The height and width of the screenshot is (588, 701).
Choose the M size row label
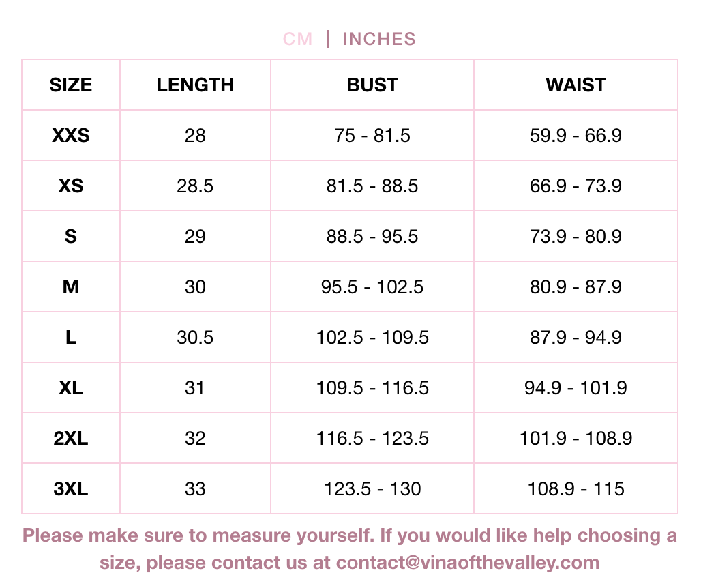[x=71, y=287]
